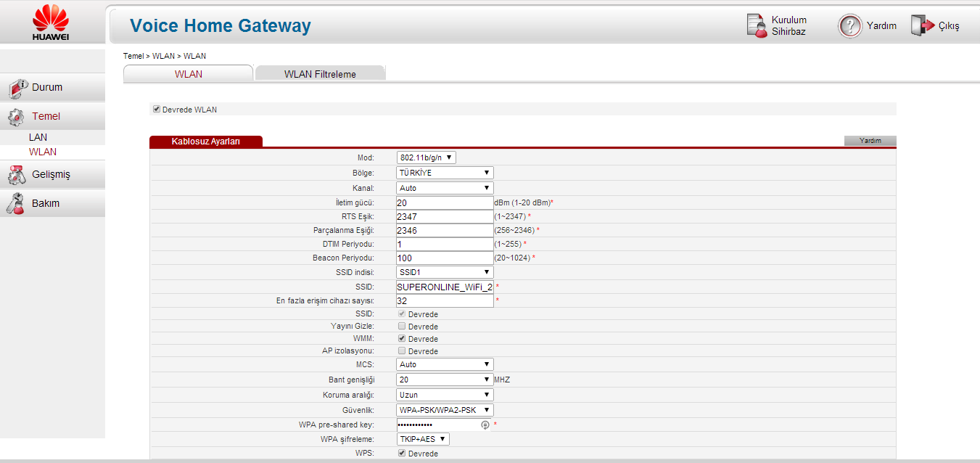Disable the WPS Devrede checkbox
This screenshot has width=980, height=463.
[x=402, y=454]
